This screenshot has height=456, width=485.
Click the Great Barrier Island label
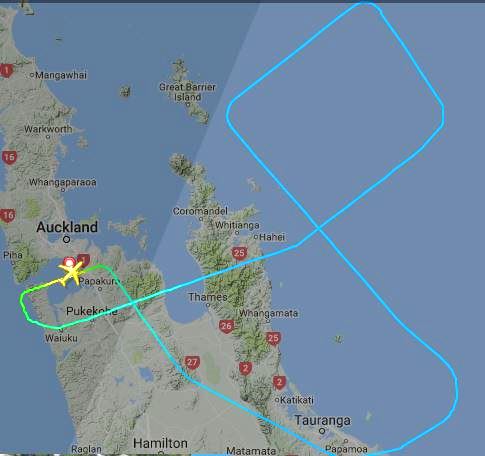coord(187,92)
